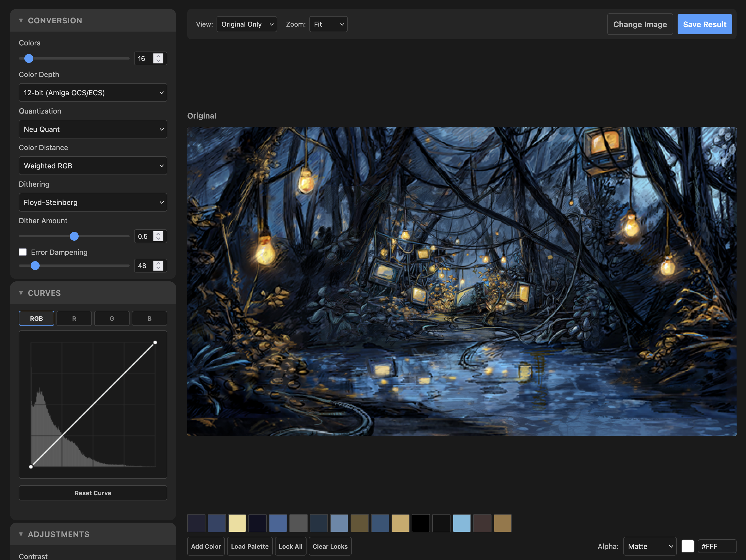Viewport: 746px width, 560px height.
Task: Select the pale yellow palette swatch
Action: (237, 523)
